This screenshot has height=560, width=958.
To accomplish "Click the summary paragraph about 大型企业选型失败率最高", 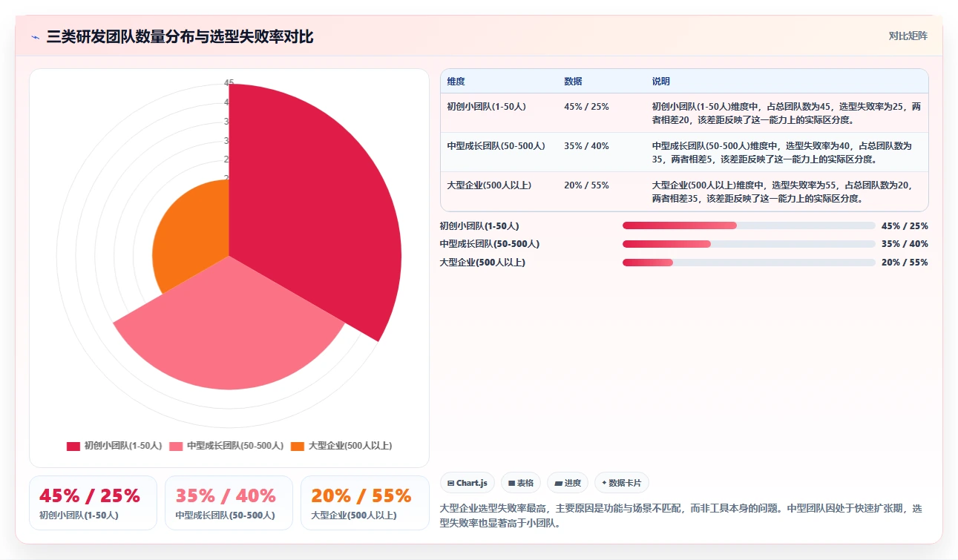I will point(680,515).
